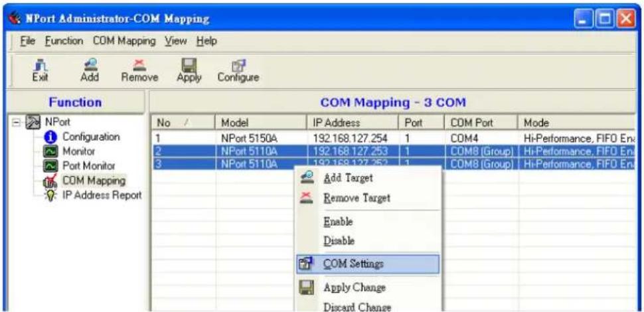644x312 pixels.
Task: Click the Configure toolbar icon
Action: tap(238, 66)
